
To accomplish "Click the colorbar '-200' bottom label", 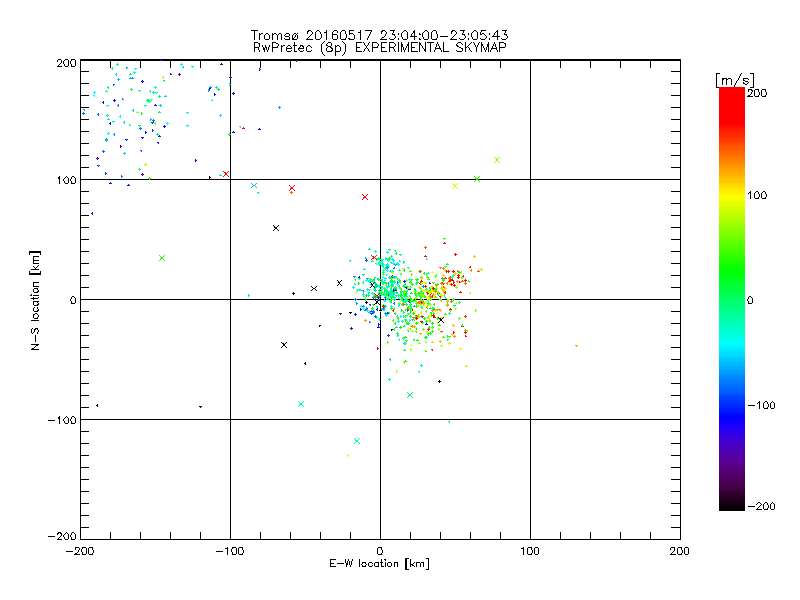I will click(x=761, y=506).
